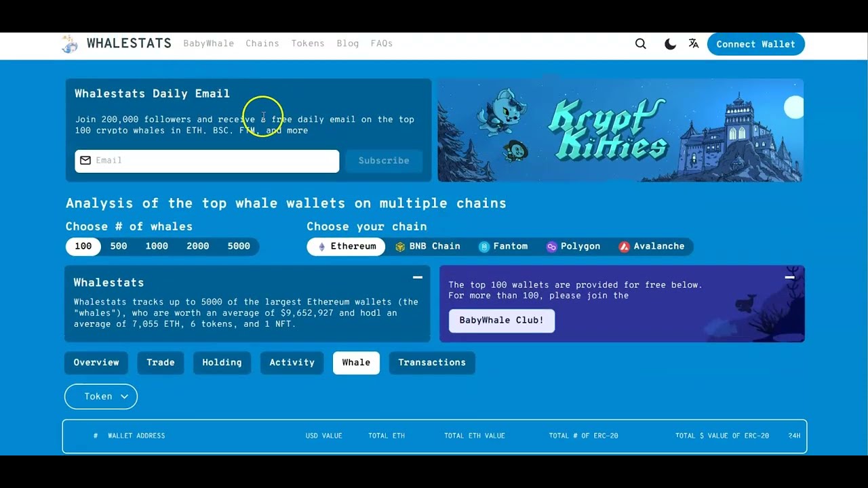Image resolution: width=868 pixels, height=488 pixels.
Task: Click the # column header
Action: [x=96, y=436]
